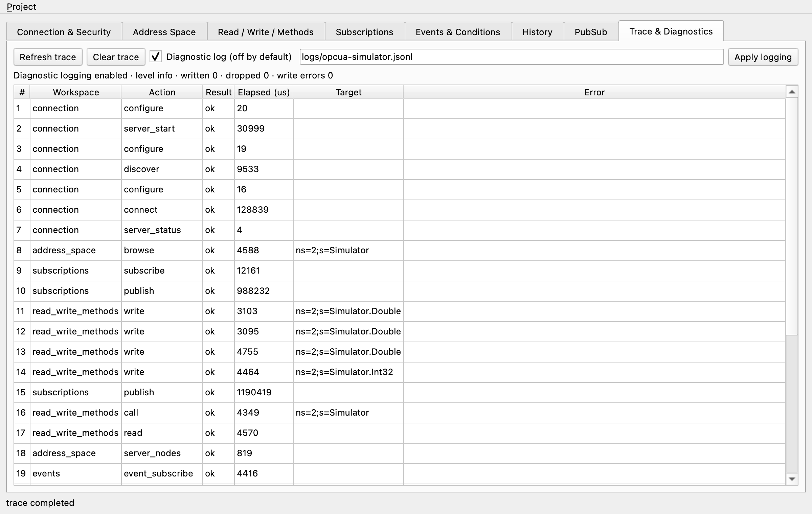Screen dimensions: 812x514
Task: Select the discover action cell
Action: point(162,169)
